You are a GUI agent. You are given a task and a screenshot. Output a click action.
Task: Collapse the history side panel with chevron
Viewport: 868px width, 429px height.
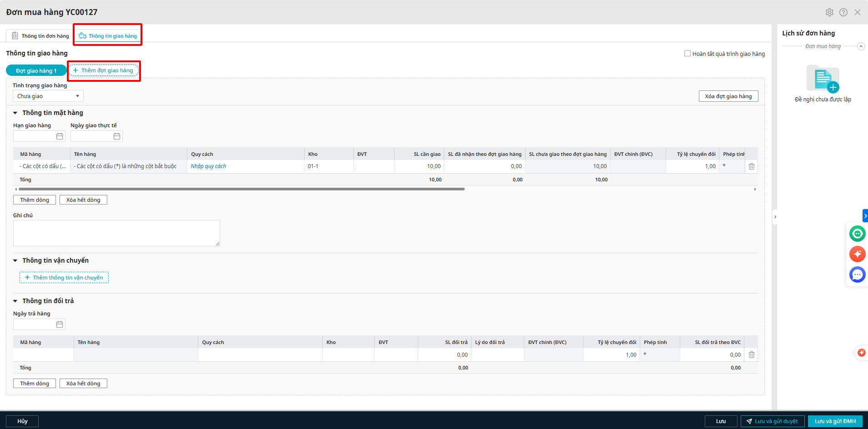(775, 217)
